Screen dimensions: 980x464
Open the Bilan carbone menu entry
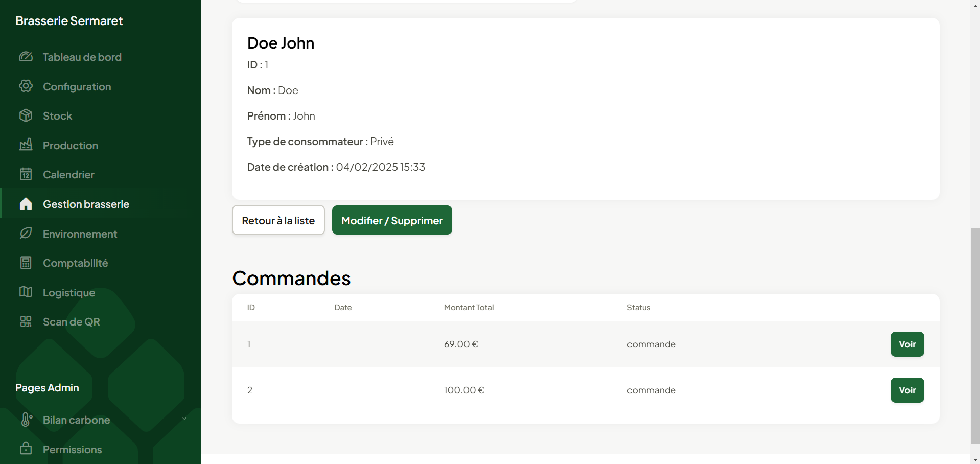[x=77, y=420]
